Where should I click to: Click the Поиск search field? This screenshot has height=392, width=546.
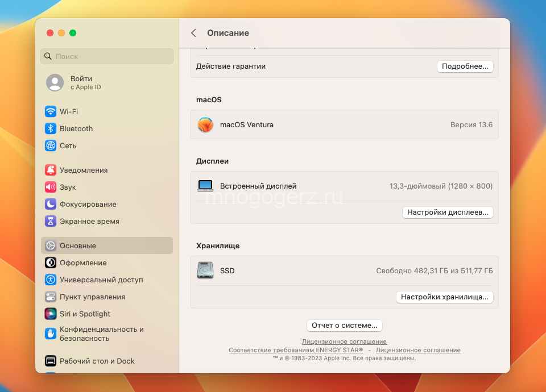tap(107, 56)
